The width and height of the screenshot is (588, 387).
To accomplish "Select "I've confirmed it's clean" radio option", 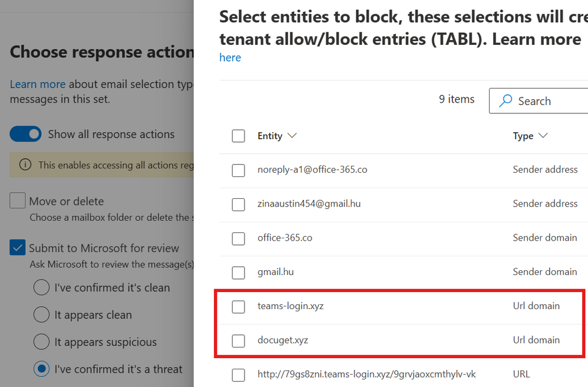I will [41, 288].
